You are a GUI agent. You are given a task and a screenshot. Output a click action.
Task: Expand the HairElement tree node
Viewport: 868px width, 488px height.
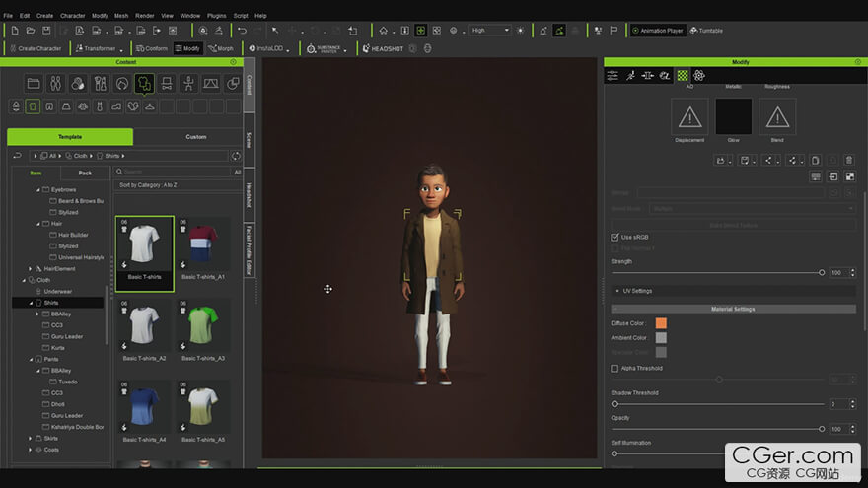click(x=31, y=269)
